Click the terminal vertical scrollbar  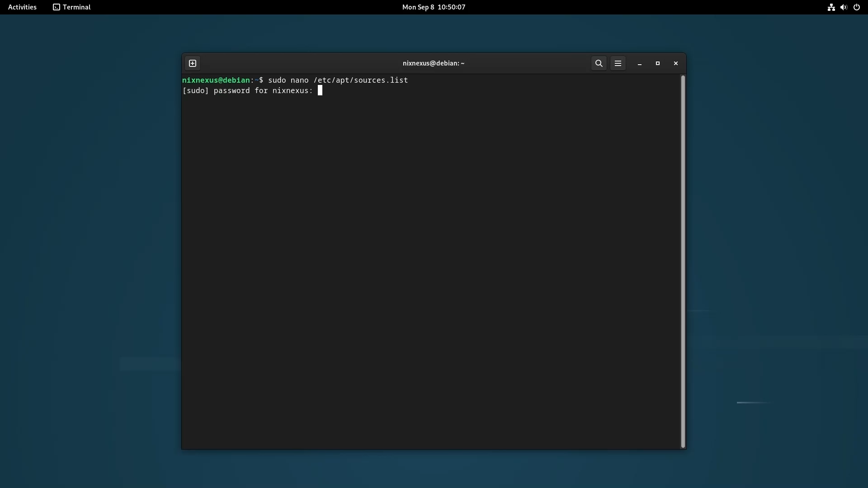683,261
